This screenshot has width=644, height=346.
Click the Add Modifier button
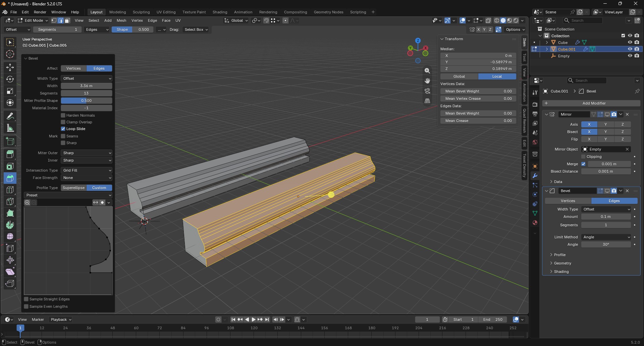point(591,103)
